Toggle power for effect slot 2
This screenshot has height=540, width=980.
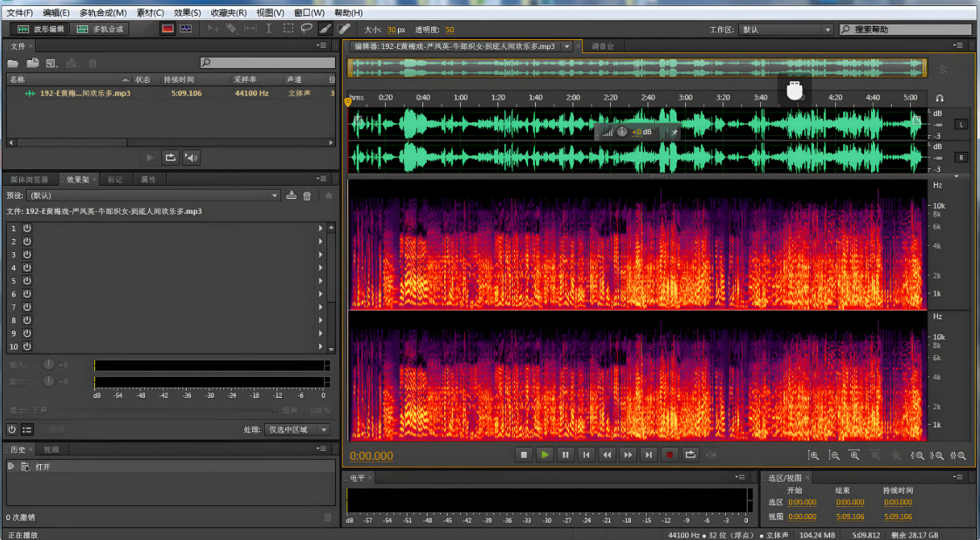[x=28, y=242]
